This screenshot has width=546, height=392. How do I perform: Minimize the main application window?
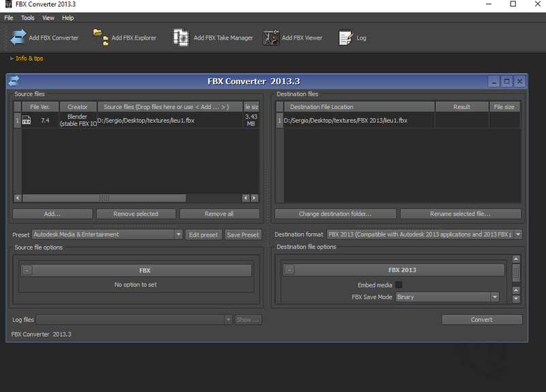coord(489,4)
